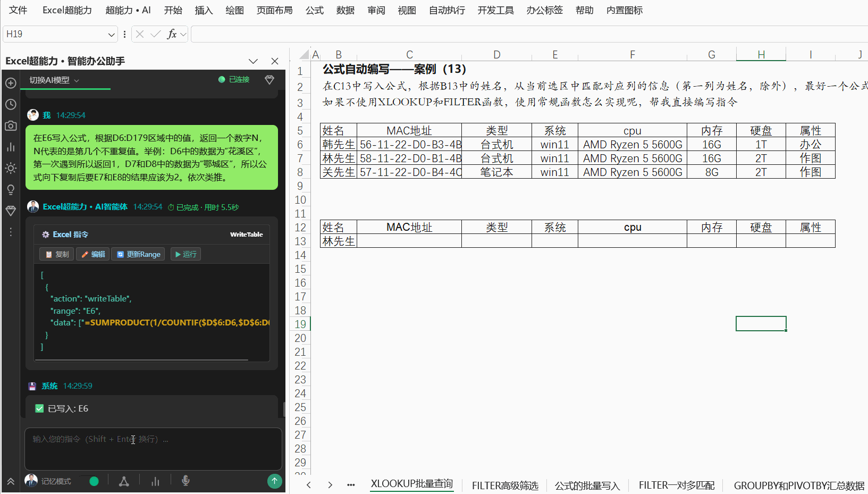The height and width of the screenshot is (494, 868).
Task: Click the fx insert function icon
Action: point(171,34)
